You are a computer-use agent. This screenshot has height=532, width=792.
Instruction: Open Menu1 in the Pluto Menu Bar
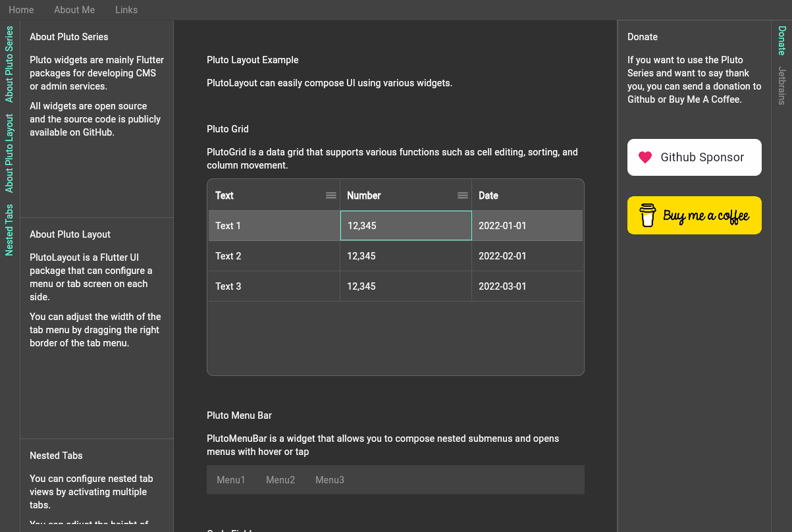point(230,479)
